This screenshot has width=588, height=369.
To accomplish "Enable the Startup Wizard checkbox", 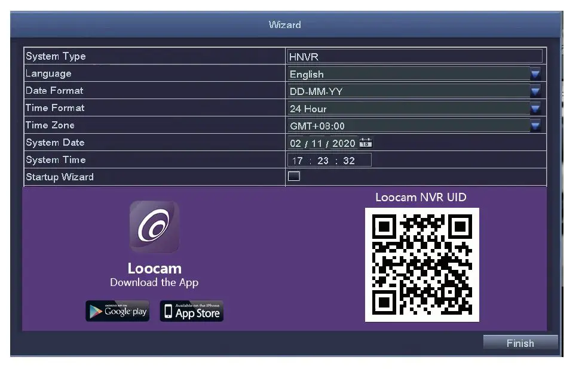I will pos(294,176).
